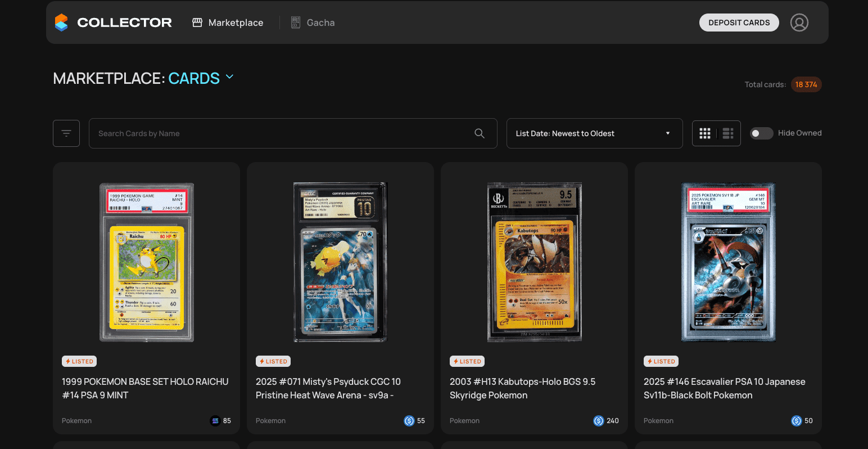Open the Gacha section
868x449 pixels.
(313, 23)
